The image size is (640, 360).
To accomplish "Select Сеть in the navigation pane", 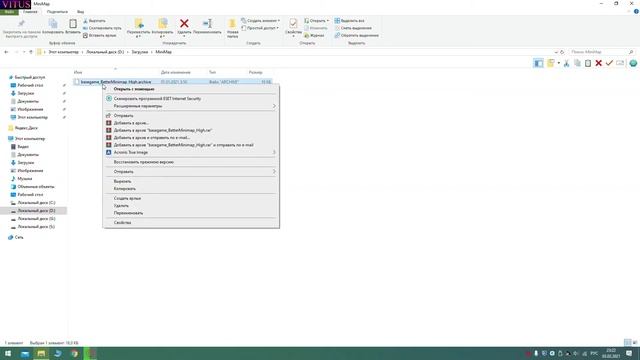I will [x=19, y=238].
